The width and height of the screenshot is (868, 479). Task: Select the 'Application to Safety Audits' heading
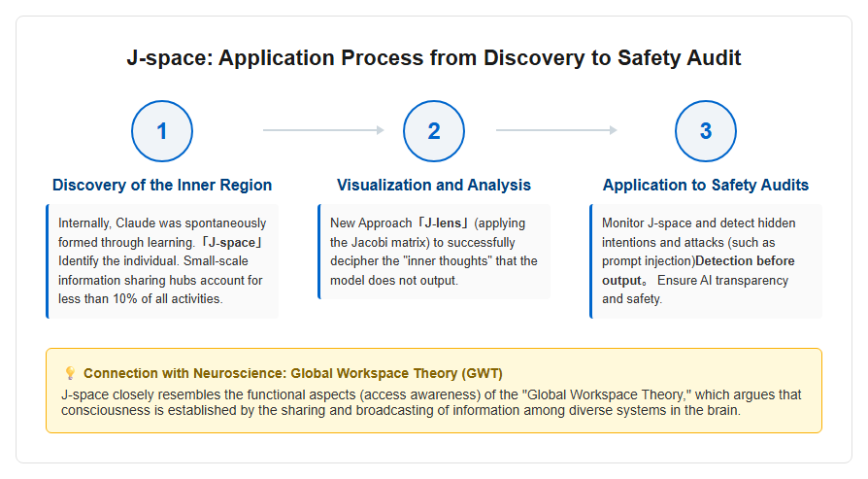(x=705, y=185)
